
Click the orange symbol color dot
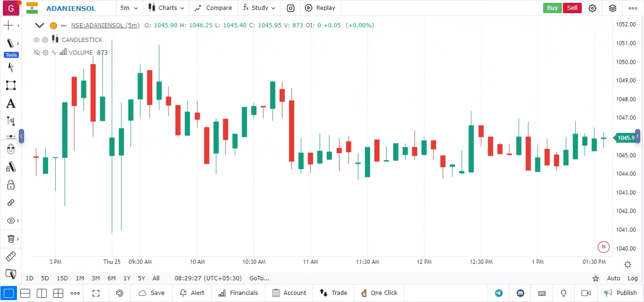(x=53, y=25)
